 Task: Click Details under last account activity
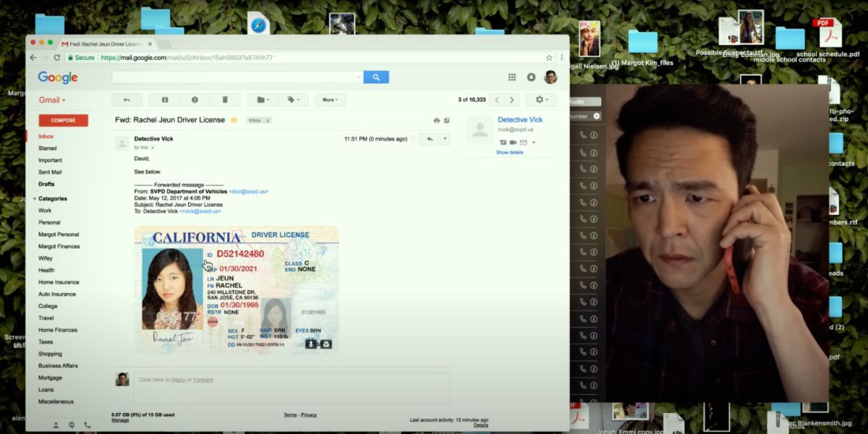tap(481, 425)
